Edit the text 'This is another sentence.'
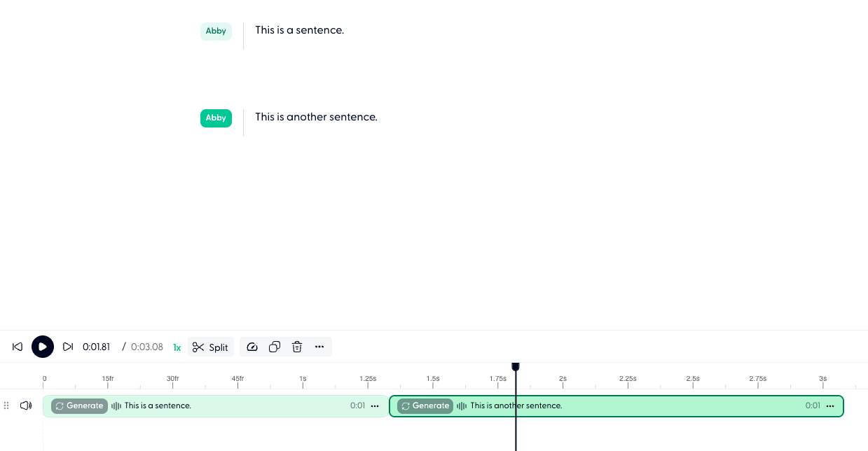 [x=316, y=117]
